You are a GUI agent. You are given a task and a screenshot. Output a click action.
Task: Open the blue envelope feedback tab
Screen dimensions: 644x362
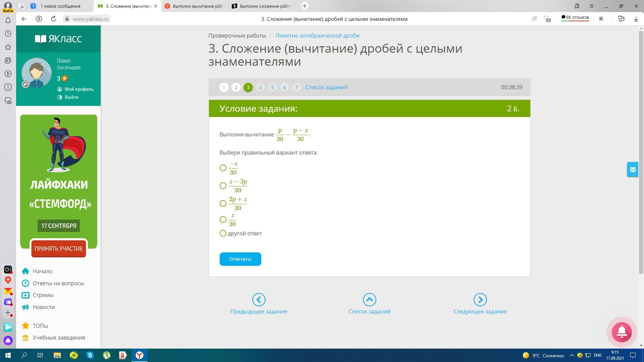click(x=633, y=170)
